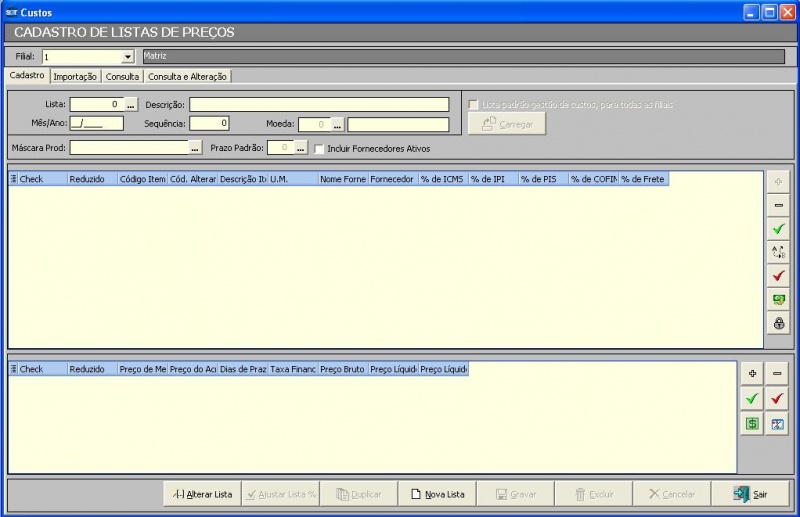Click the green checkmark beside the upper grid

point(778,229)
